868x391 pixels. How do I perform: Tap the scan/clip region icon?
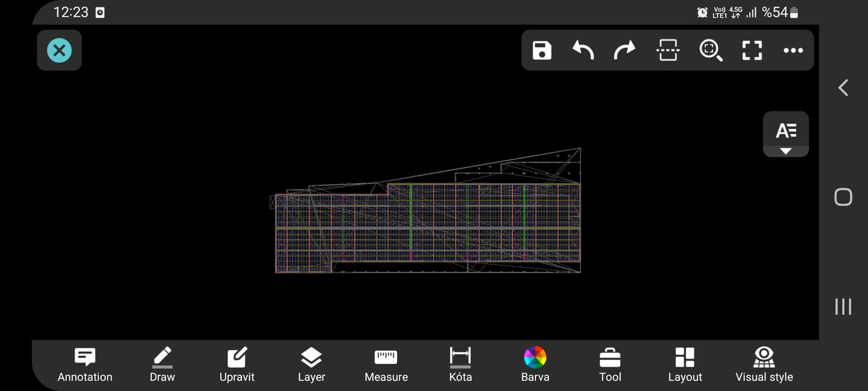tap(667, 51)
